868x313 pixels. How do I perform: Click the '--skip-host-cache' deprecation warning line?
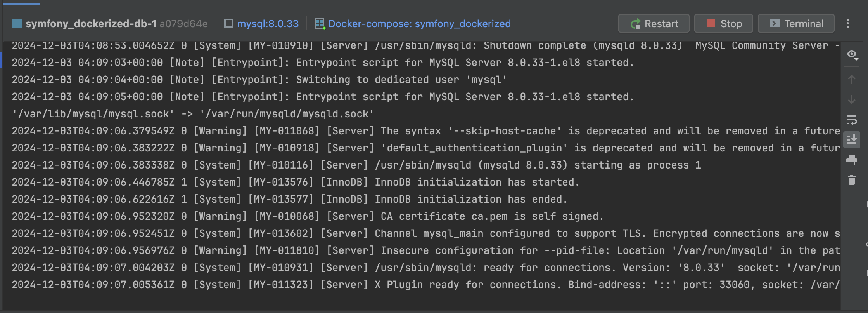point(426,131)
